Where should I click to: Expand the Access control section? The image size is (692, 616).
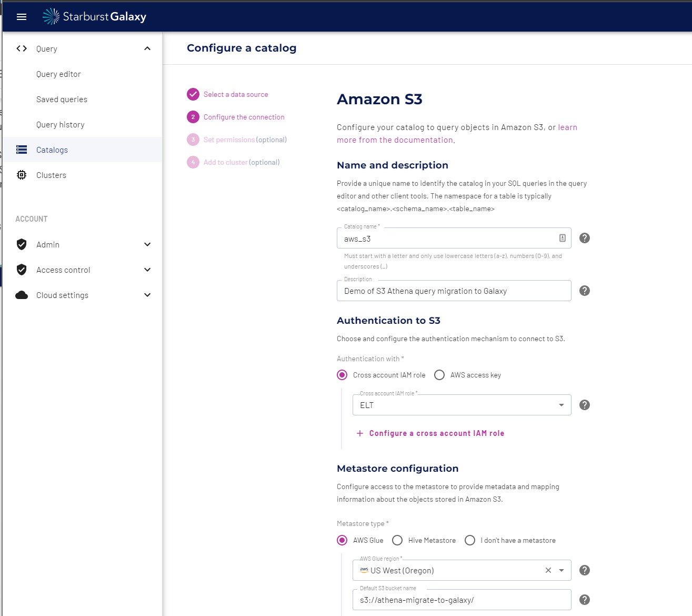point(147,270)
